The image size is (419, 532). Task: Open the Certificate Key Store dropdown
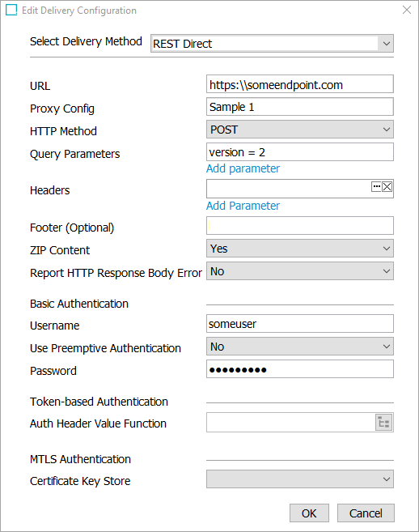(x=299, y=479)
